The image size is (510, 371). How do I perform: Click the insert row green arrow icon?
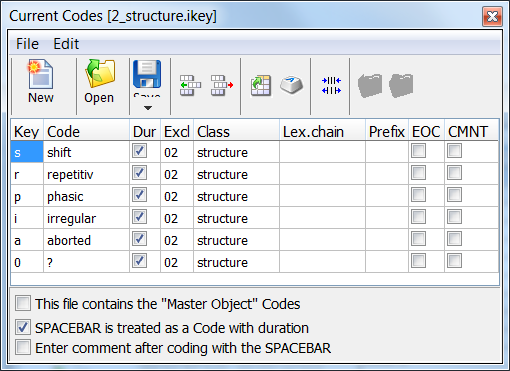click(x=190, y=85)
